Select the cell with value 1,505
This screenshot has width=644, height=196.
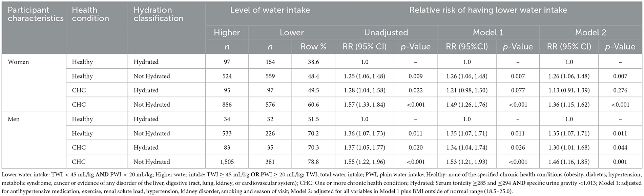pyautogui.click(x=227, y=162)
